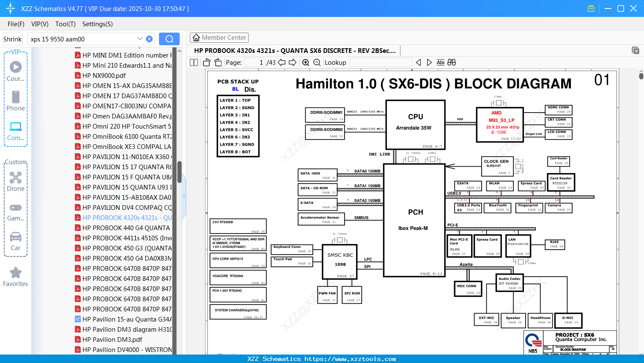Open the Settings(S) menu
The height and width of the screenshot is (363, 644).
(98, 24)
